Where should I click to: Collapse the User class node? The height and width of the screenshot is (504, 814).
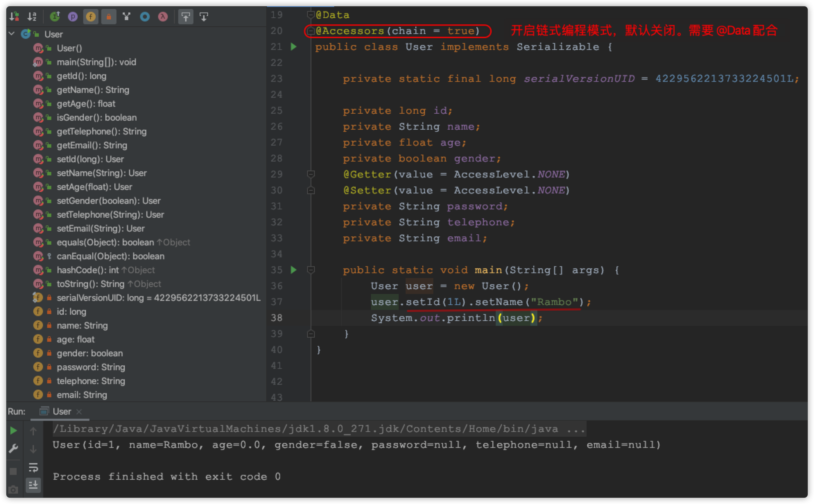coord(12,34)
